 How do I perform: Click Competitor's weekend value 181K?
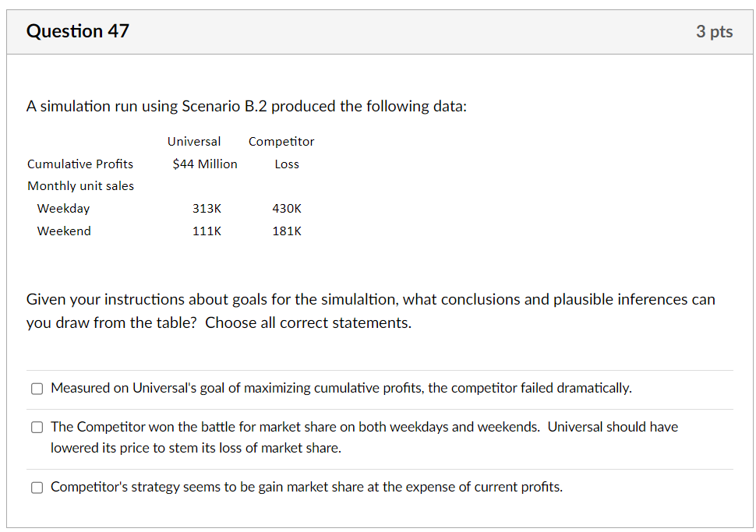pyautogui.click(x=287, y=231)
